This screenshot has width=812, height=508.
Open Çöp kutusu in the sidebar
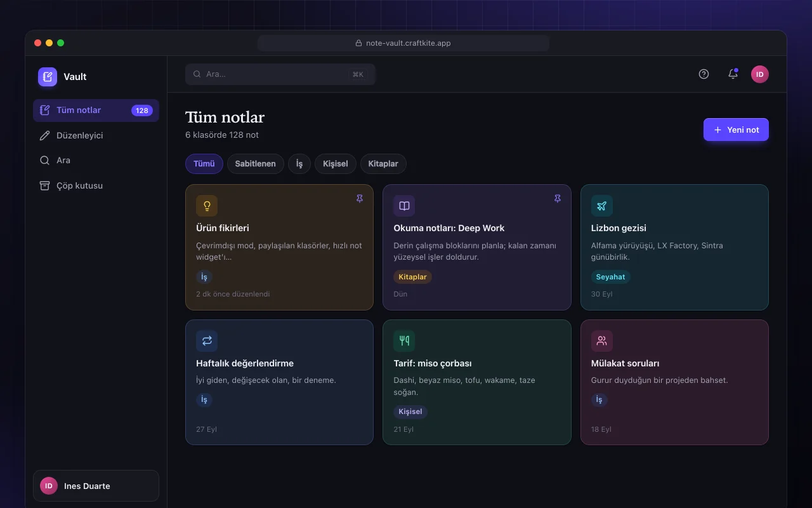96,186
